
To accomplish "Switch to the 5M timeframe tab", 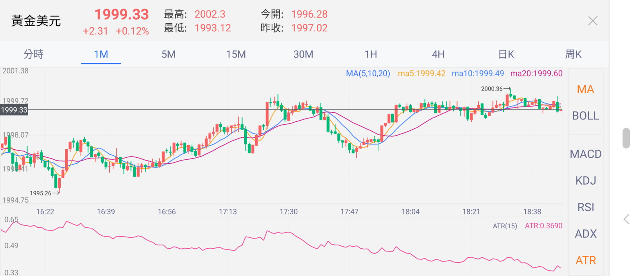I will pyautogui.click(x=168, y=54).
